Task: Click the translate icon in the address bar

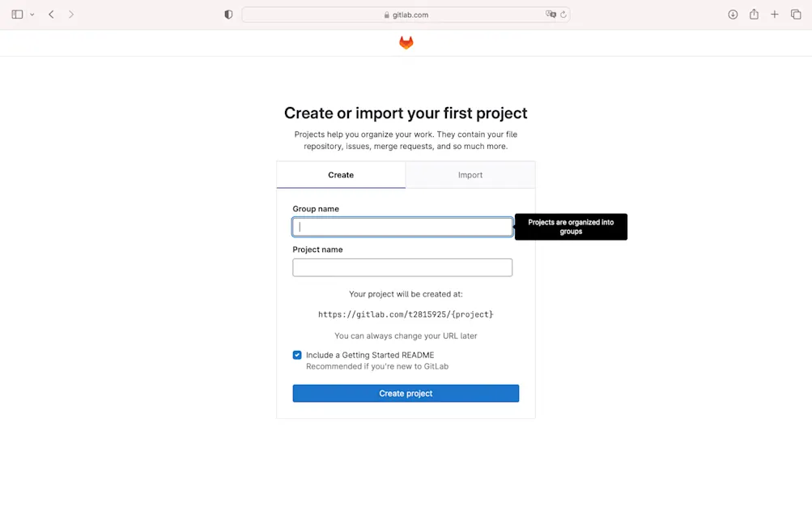Action: [550, 14]
